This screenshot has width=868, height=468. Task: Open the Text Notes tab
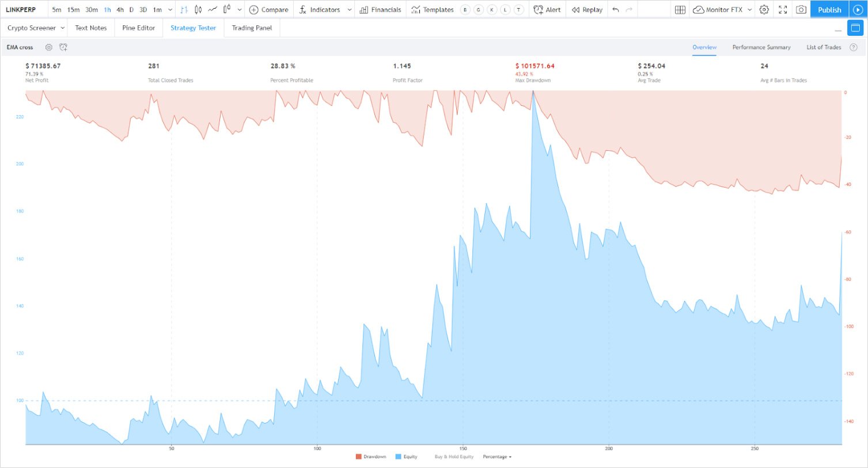91,28
